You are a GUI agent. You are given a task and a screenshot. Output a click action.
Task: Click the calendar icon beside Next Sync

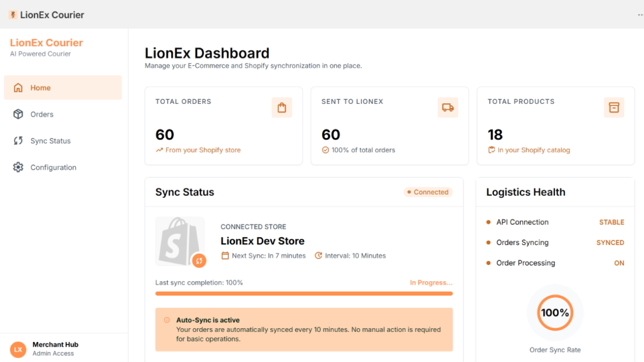pos(225,256)
